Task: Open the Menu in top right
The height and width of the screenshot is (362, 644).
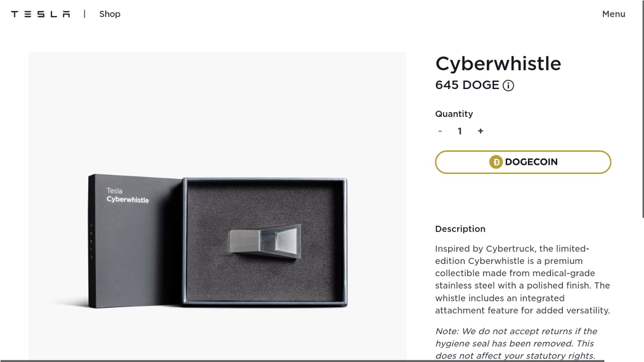Action: [613, 14]
